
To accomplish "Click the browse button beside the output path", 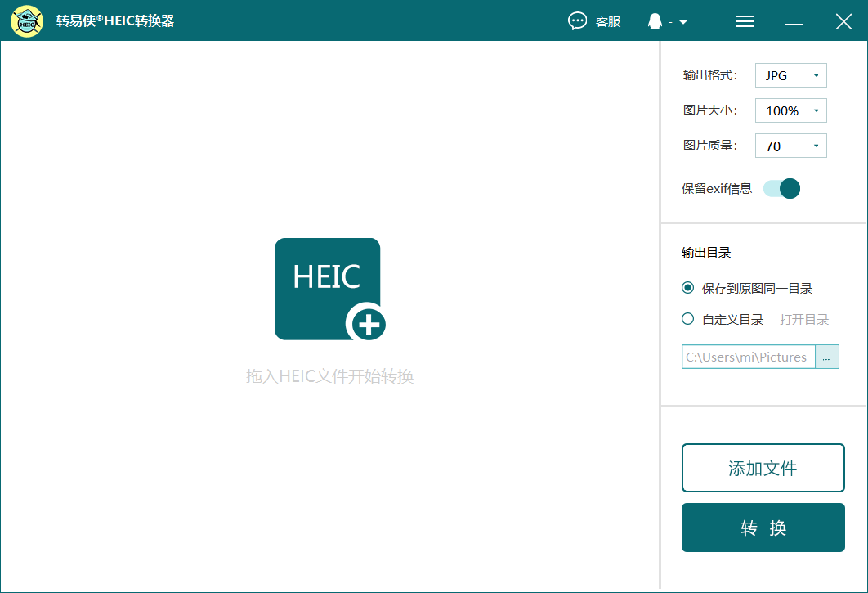I will point(826,357).
